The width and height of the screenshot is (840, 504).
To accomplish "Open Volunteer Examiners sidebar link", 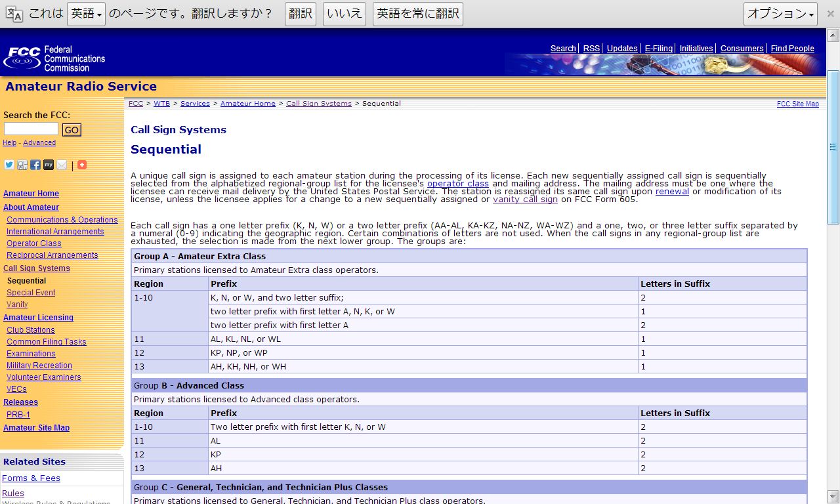I will click(x=44, y=377).
